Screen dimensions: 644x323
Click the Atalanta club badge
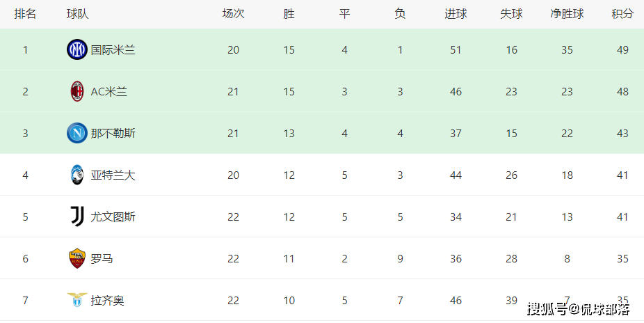coord(77,175)
